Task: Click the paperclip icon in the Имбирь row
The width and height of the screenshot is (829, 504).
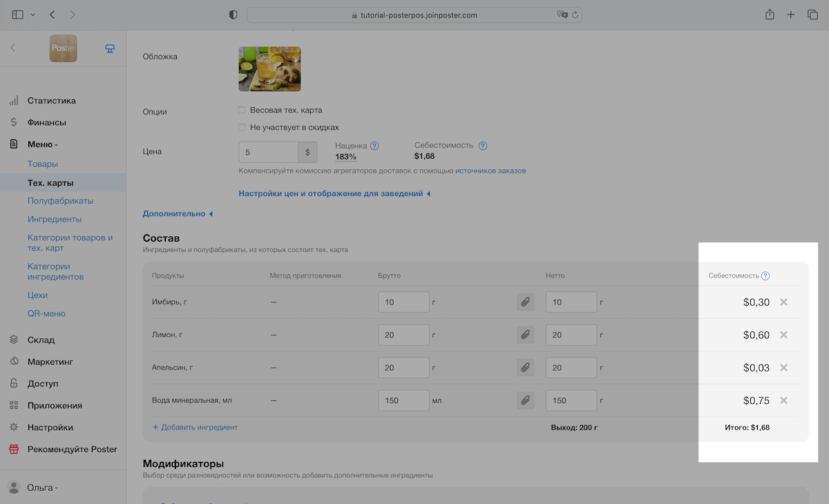Action: (x=525, y=302)
